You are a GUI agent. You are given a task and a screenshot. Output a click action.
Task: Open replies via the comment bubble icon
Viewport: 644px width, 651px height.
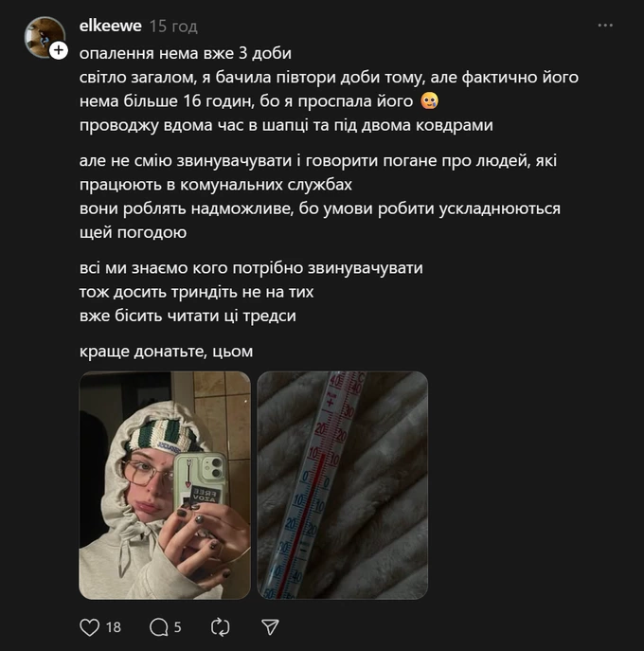[159, 627]
